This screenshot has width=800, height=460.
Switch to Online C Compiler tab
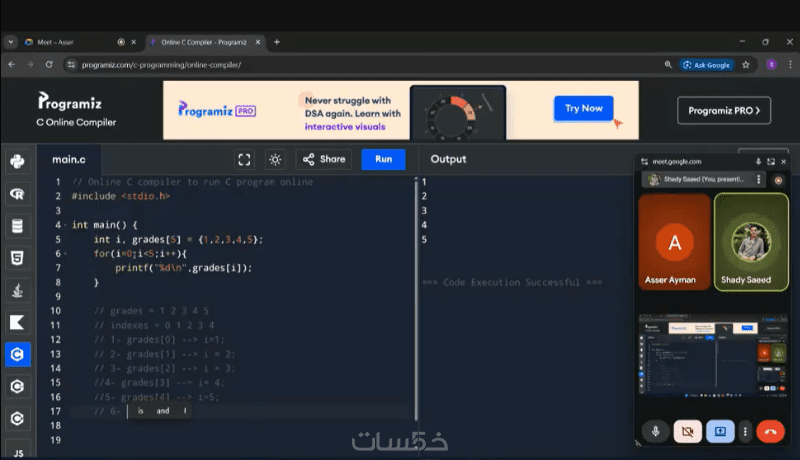(x=204, y=42)
